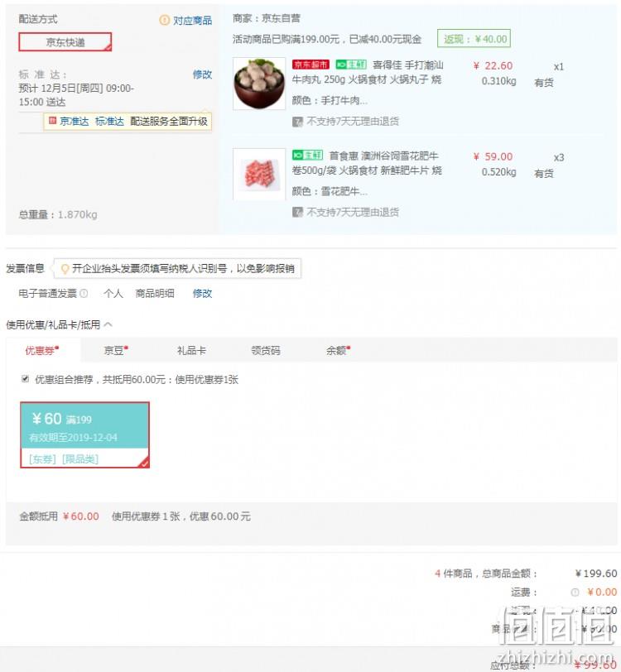Click the red calendar icon beside 京准达
Screen dimensions: 621x672
[52, 121]
